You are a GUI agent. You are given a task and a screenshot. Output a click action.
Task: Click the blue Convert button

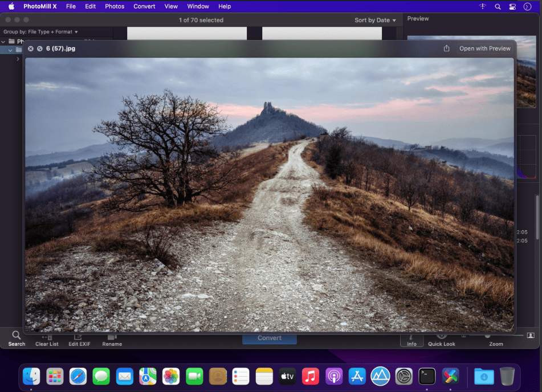[x=269, y=338]
